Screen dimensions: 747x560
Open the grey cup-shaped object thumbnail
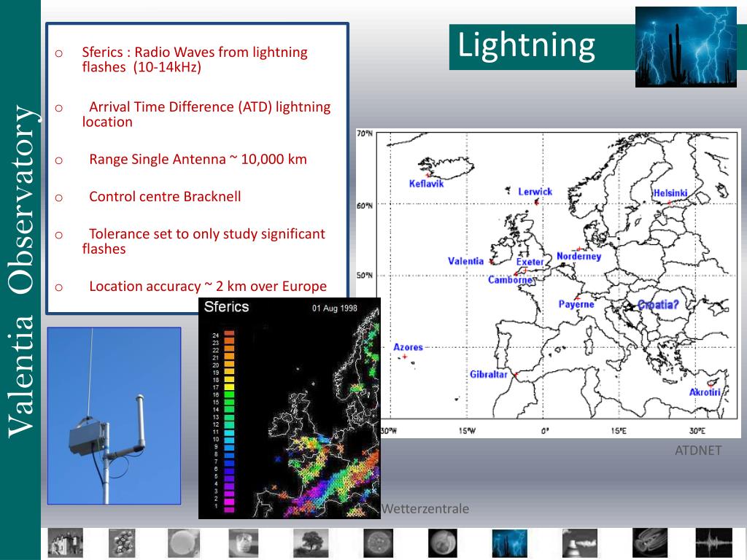pos(244,542)
